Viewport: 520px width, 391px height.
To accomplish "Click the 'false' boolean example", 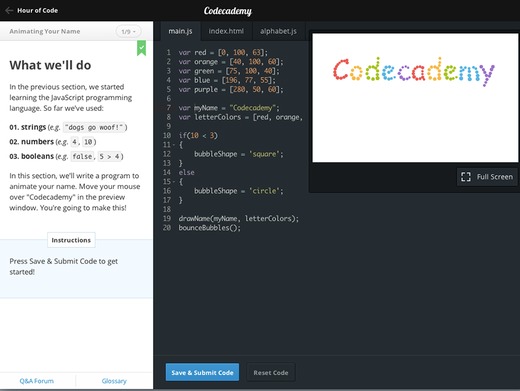I will [82, 156].
